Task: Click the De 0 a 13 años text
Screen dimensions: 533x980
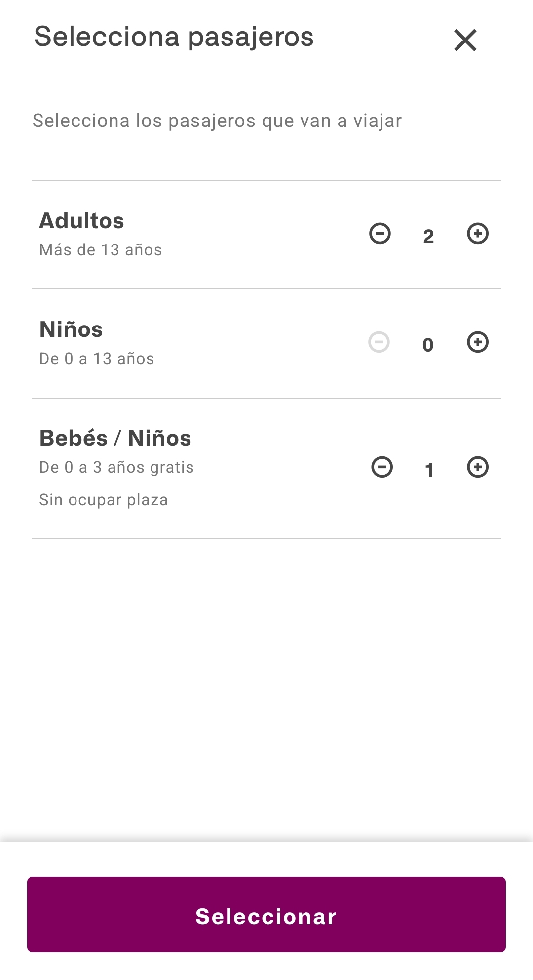Action: point(97,359)
